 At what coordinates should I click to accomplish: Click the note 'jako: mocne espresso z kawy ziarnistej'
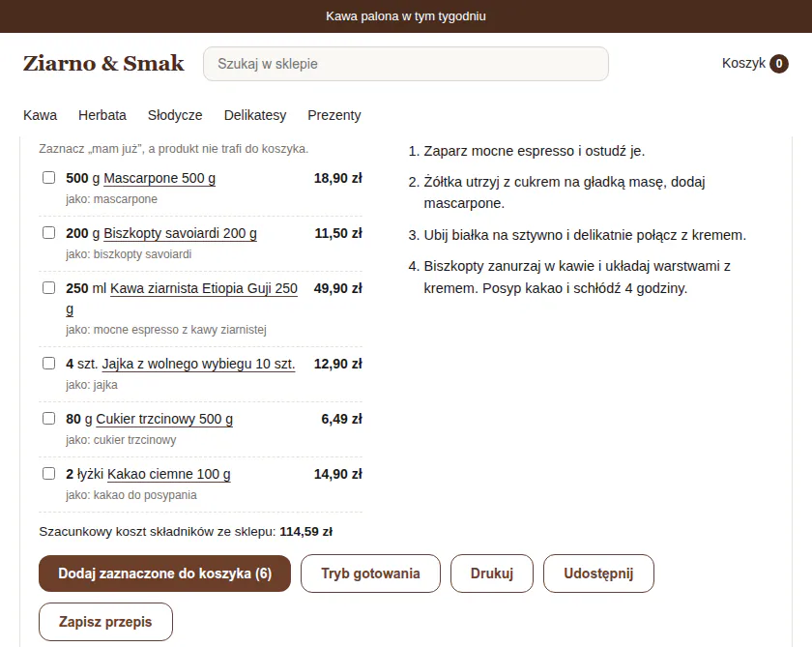[x=166, y=330]
